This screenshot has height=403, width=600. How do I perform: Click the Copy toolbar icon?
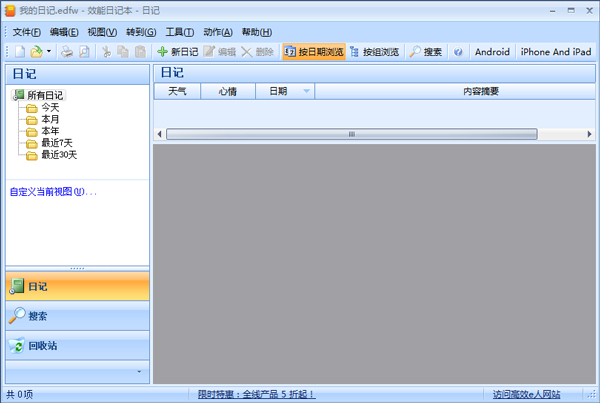tap(123, 52)
